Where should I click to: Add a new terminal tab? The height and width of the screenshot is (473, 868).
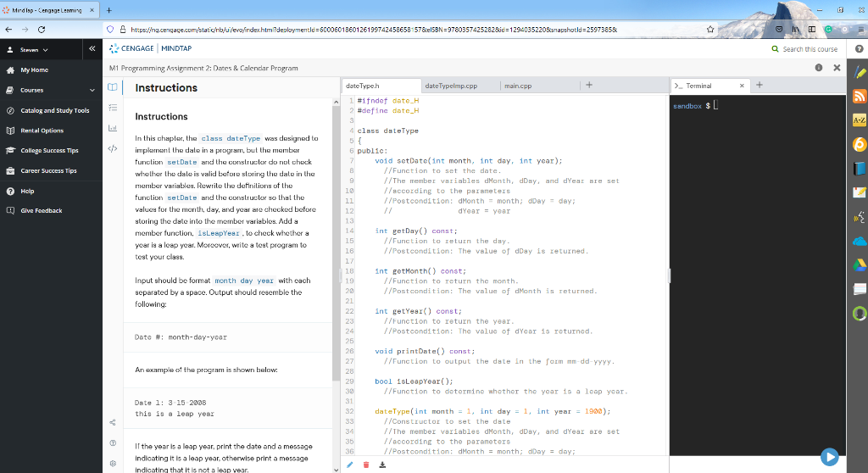(759, 85)
